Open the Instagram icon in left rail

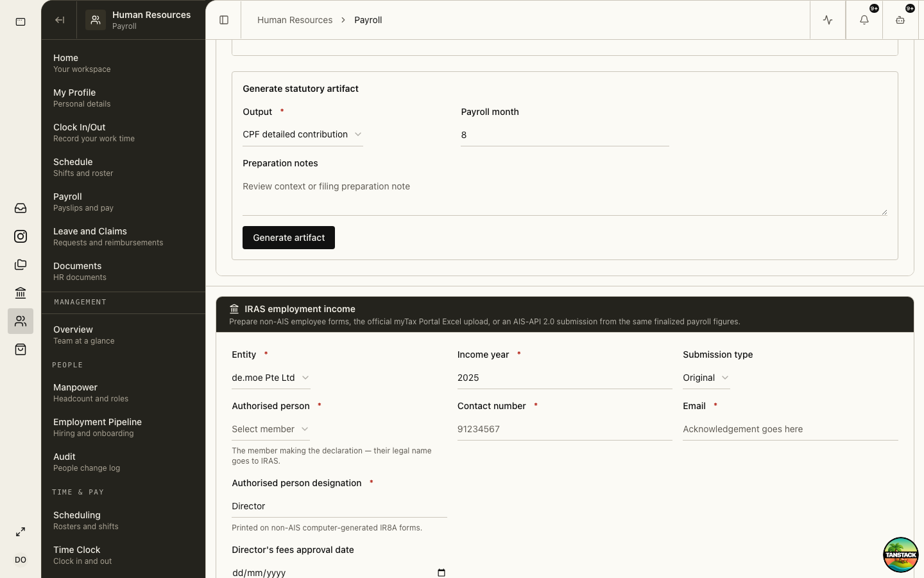[21, 236]
